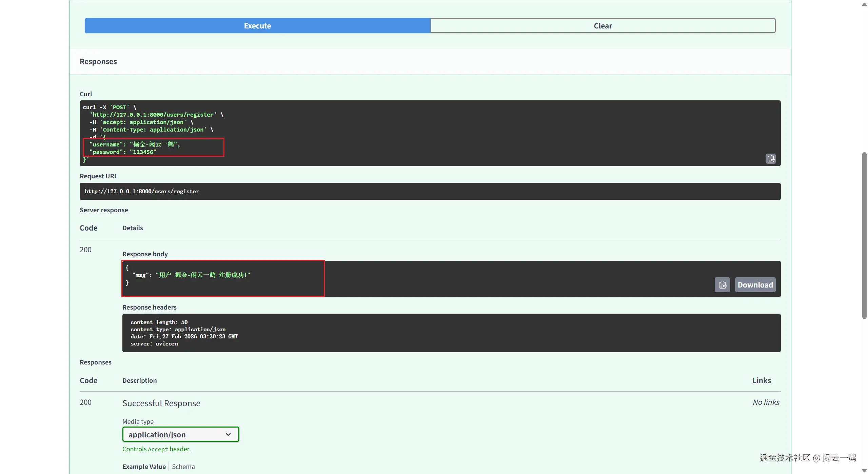Click the Request URL text block
The width and height of the screenshot is (868, 474).
[x=142, y=192]
